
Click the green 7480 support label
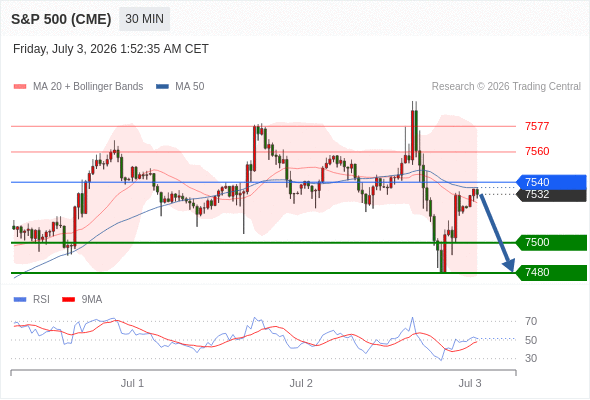[x=551, y=272]
